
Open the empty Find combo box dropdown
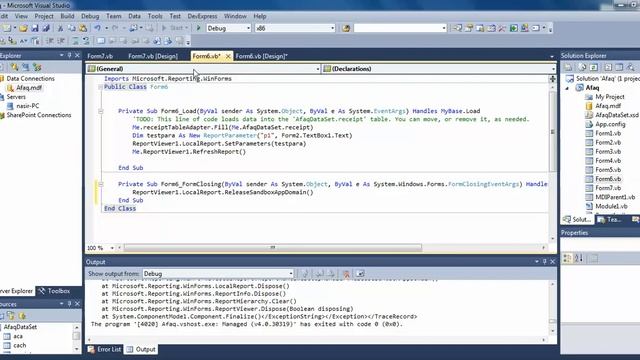click(444, 28)
